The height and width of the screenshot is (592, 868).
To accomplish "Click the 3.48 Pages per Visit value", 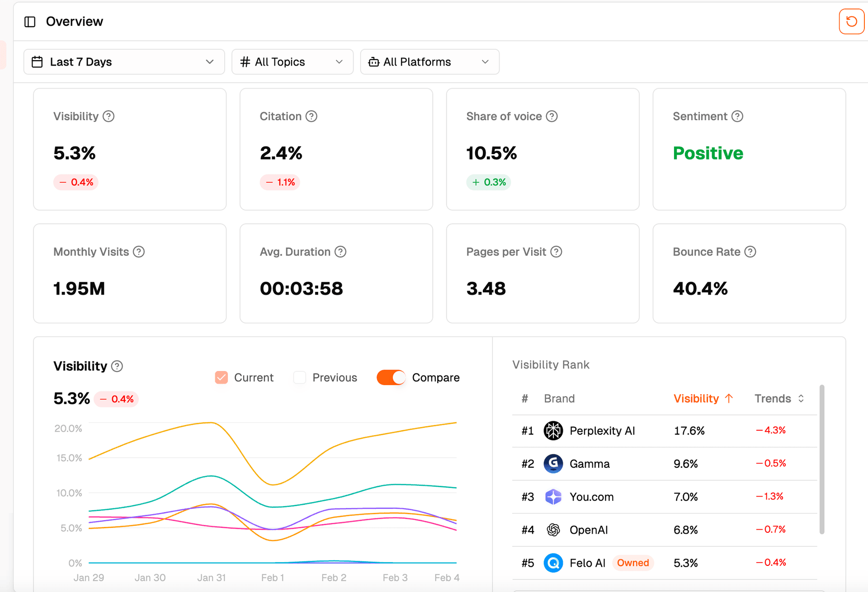I will [x=486, y=288].
